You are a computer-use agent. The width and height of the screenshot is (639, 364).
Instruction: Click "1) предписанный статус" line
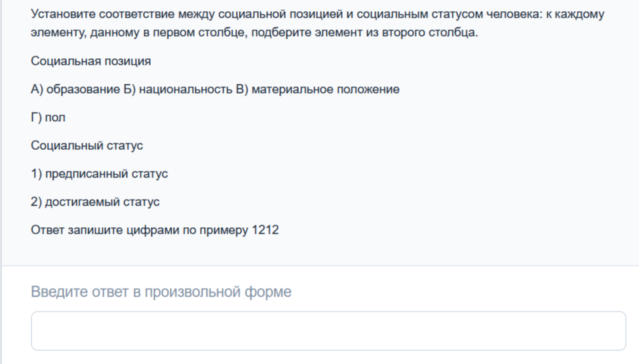(99, 173)
